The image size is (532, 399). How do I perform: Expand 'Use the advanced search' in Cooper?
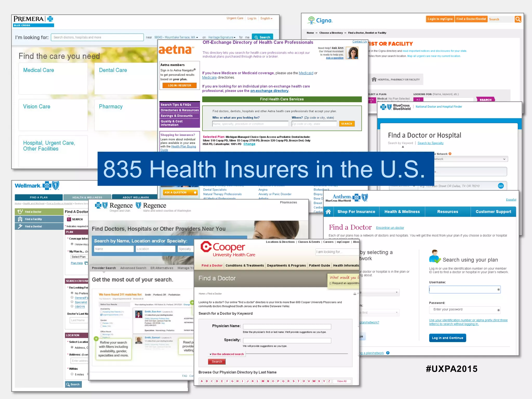227,354
